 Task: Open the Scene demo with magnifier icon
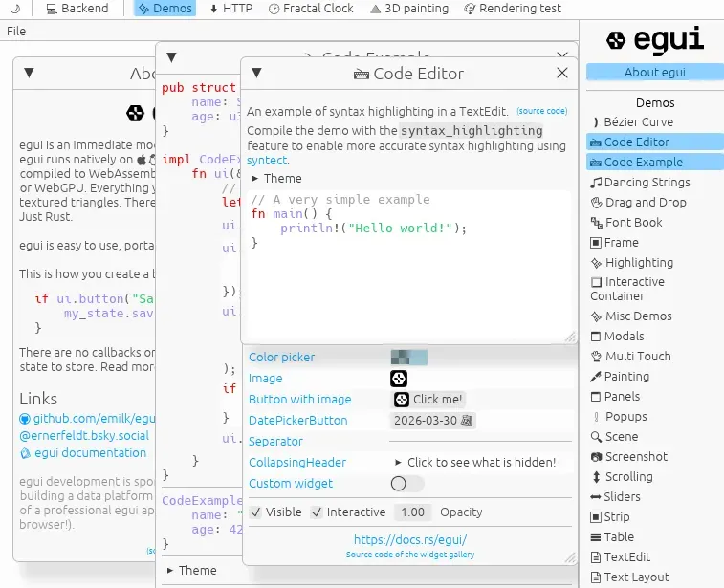pos(614,437)
